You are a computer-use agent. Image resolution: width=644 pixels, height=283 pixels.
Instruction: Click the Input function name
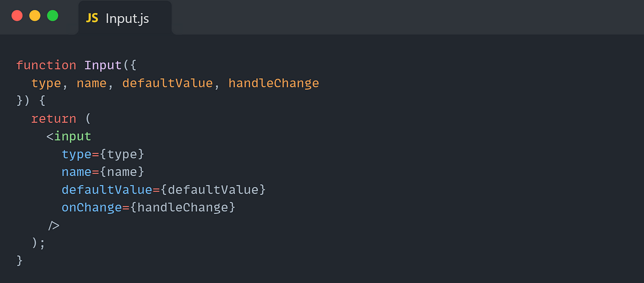pyautogui.click(x=103, y=65)
